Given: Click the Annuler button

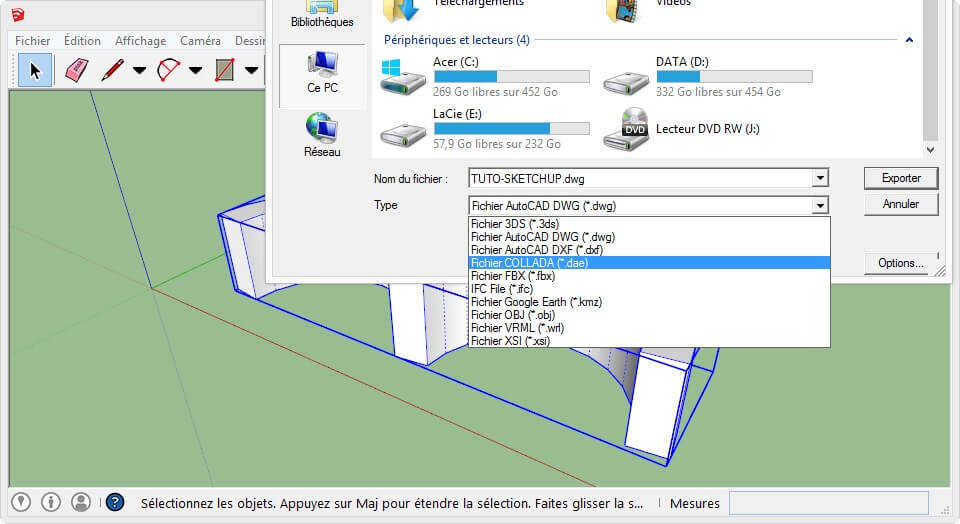Looking at the screenshot, I should point(901,204).
